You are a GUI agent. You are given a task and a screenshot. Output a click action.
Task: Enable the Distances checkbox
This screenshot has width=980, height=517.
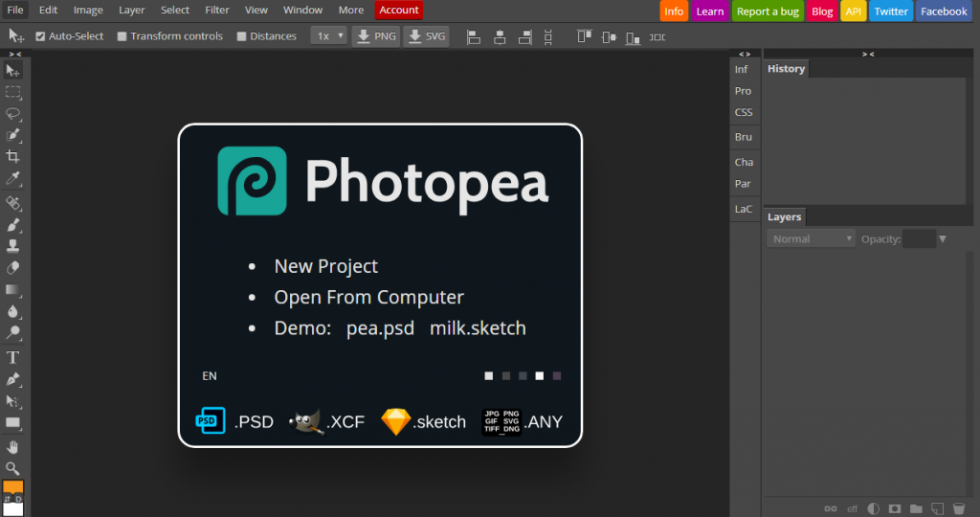[241, 36]
